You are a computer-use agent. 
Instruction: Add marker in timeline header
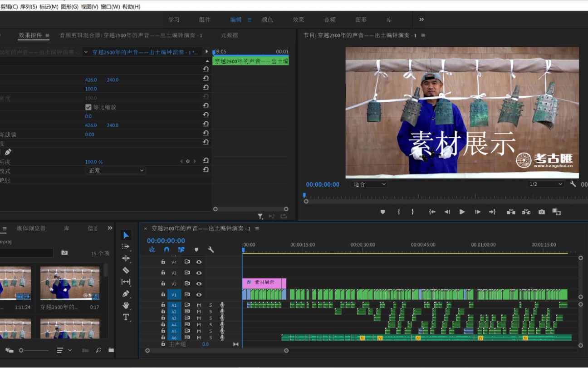[x=196, y=249]
